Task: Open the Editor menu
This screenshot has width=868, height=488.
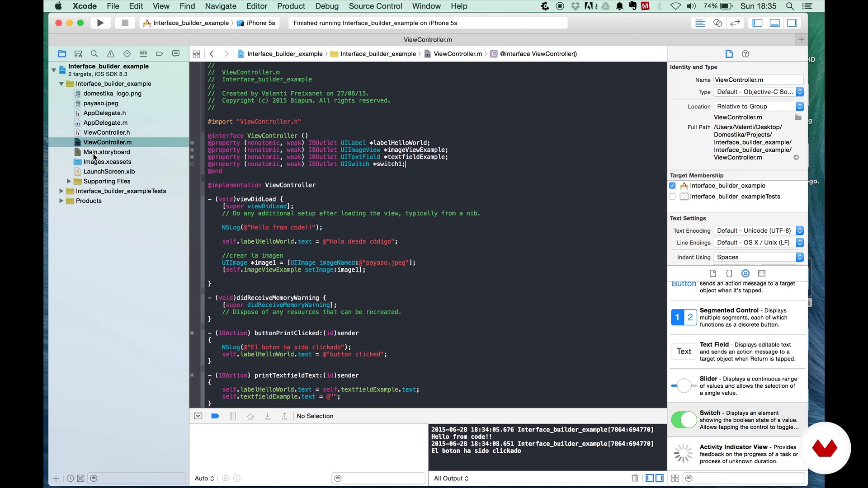Action: 257,6
